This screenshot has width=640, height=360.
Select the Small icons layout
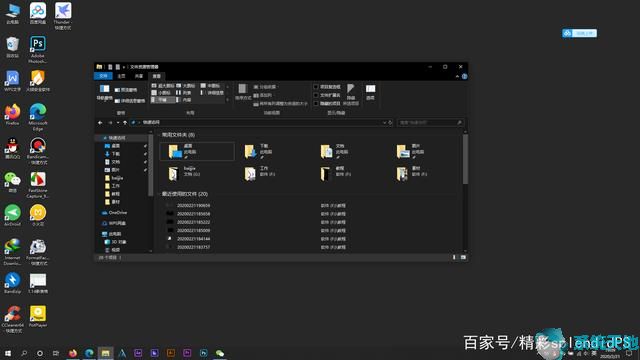click(x=161, y=93)
